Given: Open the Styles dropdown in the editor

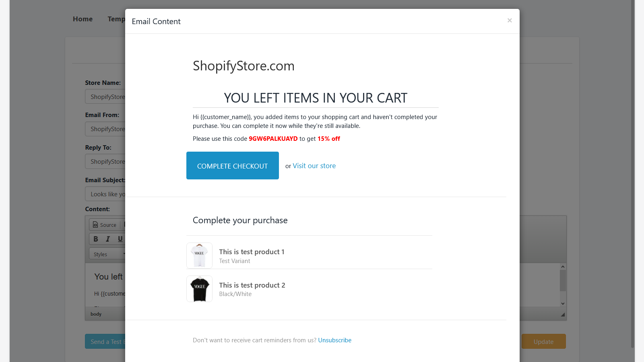Looking at the screenshot, I should click(107, 254).
